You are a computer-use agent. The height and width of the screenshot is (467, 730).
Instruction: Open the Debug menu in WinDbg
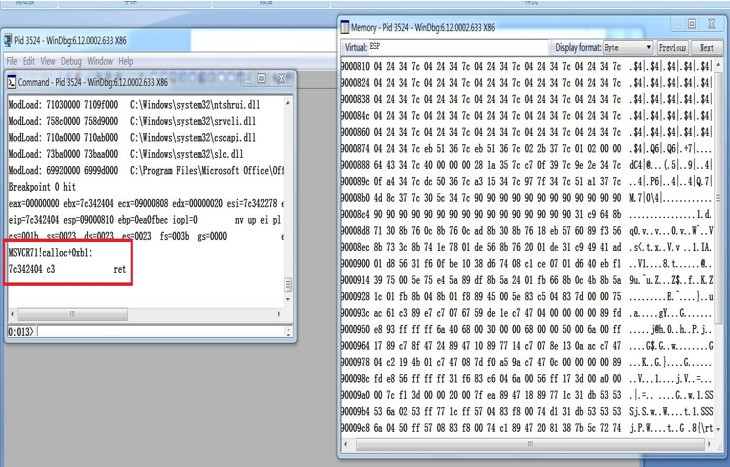[x=71, y=61]
